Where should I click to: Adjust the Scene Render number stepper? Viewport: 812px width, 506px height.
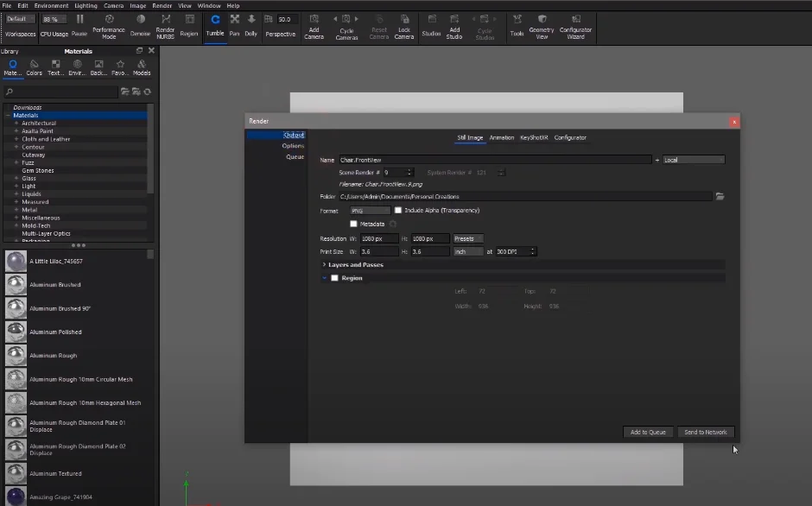point(409,173)
